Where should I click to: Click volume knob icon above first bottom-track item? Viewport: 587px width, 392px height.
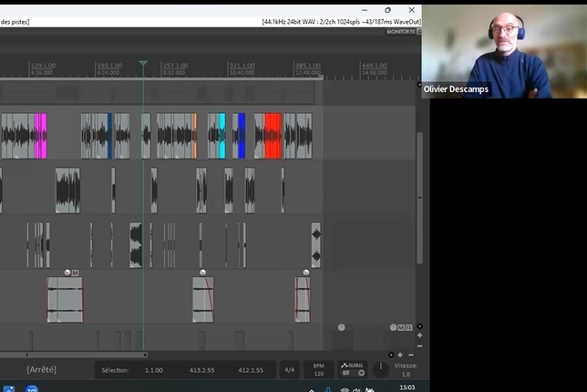pyautogui.click(x=67, y=273)
